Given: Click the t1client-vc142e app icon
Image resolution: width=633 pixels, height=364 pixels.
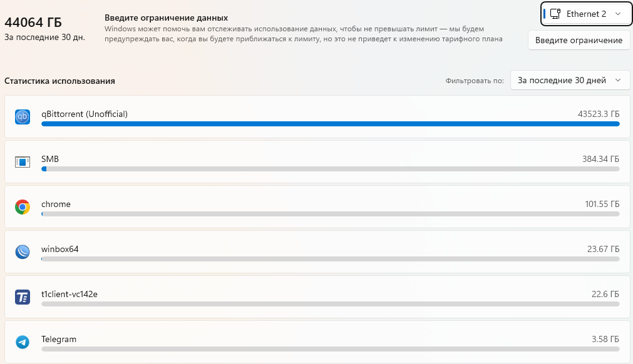Looking at the screenshot, I should click(x=23, y=297).
